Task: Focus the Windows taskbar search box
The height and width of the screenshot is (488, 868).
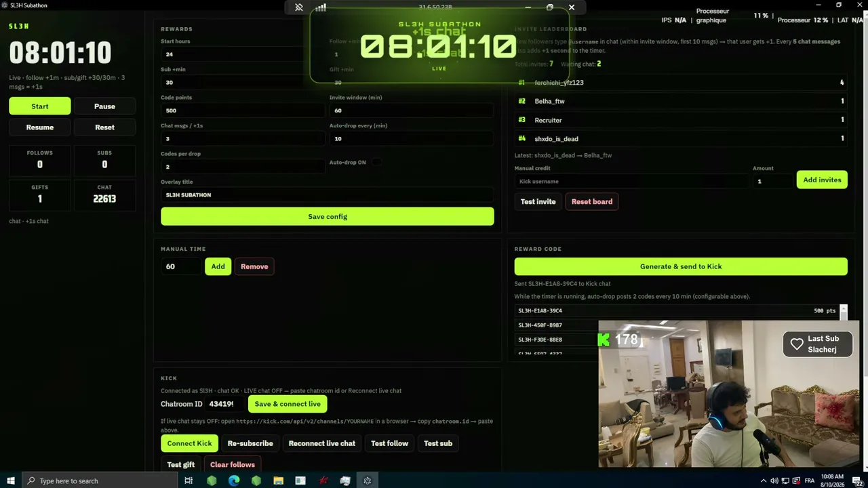Action: tap(99, 481)
